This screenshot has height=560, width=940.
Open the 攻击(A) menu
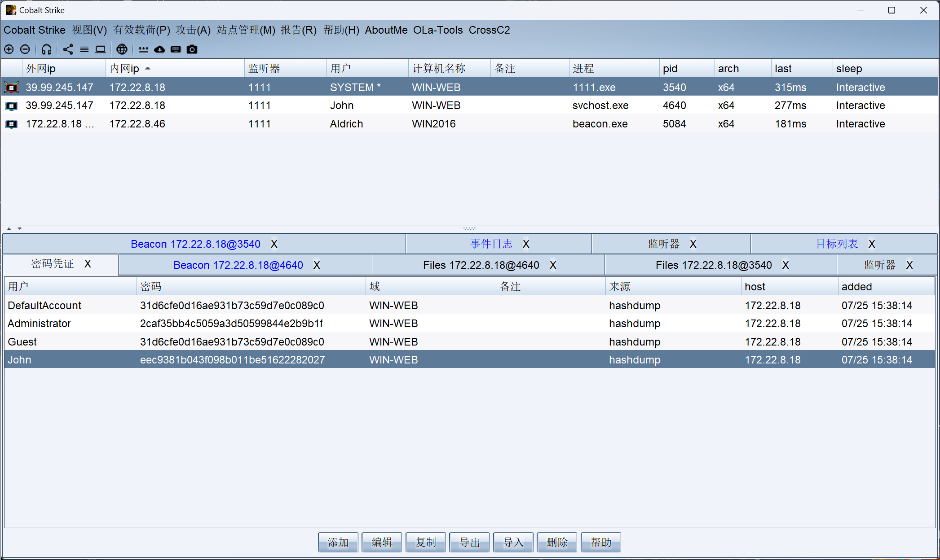coord(193,30)
